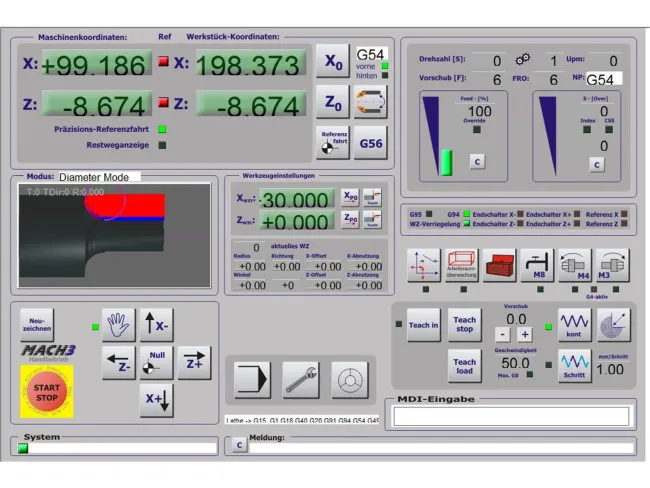The height and width of the screenshot is (488, 650).
Task: Start spindle clockwise with the M3 button
Action: coord(612,266)
